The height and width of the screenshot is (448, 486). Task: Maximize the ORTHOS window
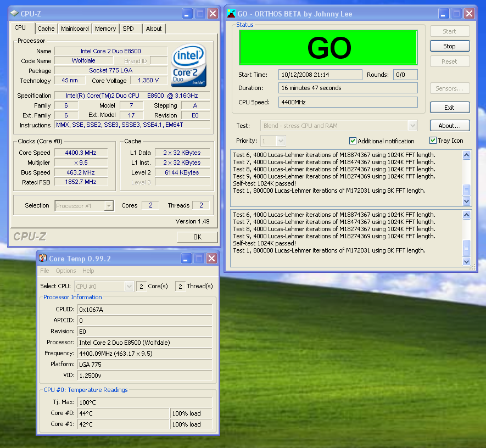point(456,14)
